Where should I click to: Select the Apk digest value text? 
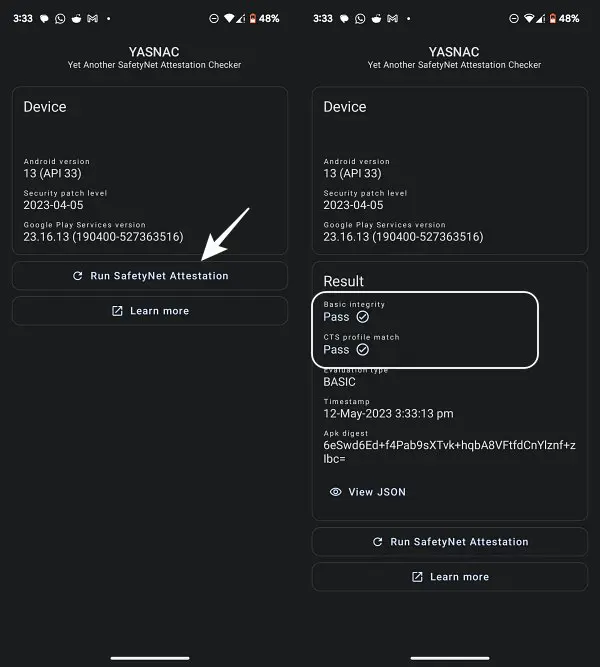(449, 452)
